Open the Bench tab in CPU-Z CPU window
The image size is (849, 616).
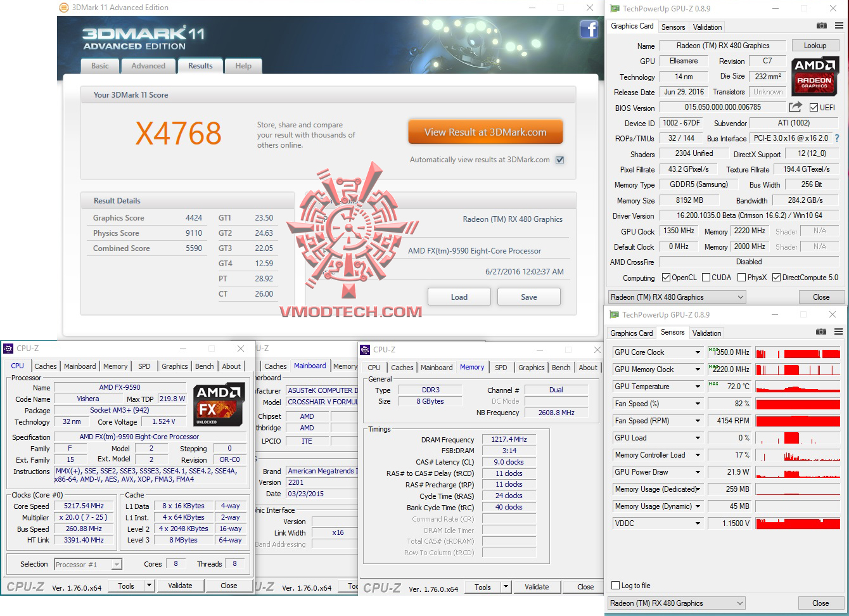(x=204, y=366)
